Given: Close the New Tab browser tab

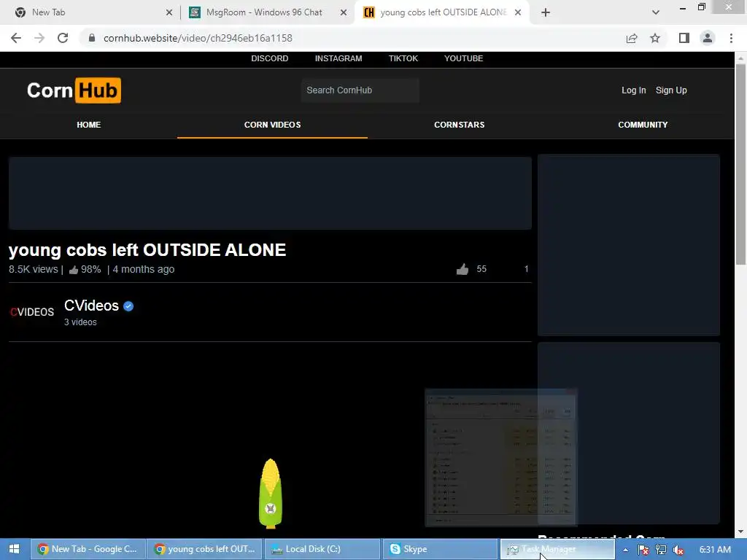Looking at the screenshot, I should 169,12.
